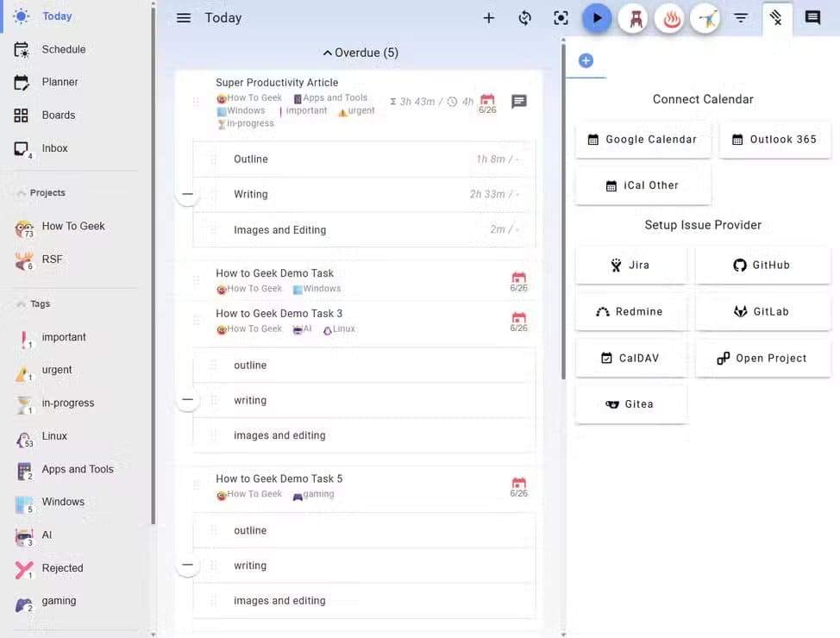
Task: Open the notes panel speech-bubble icon
Action: [813, 16]
